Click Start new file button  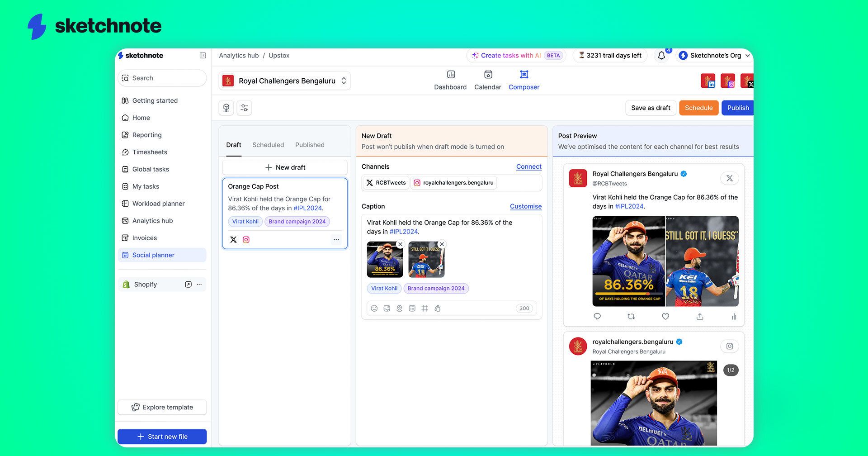click(162, 437)
